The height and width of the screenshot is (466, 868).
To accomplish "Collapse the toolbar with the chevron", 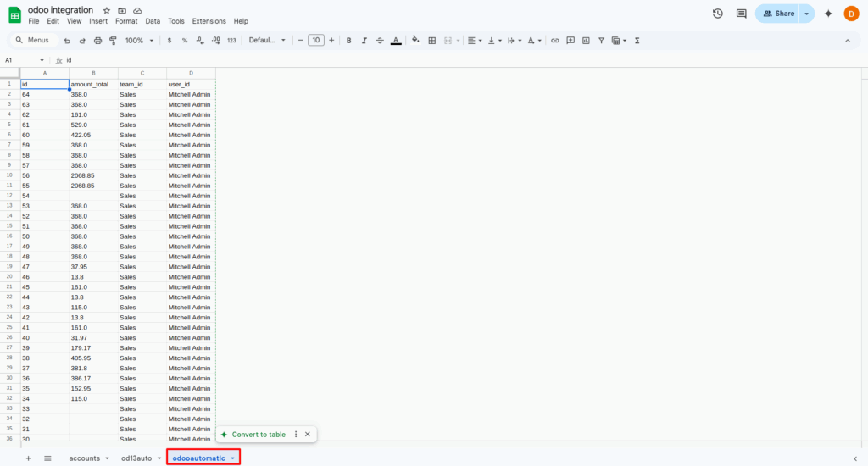I will click(848, 41).
